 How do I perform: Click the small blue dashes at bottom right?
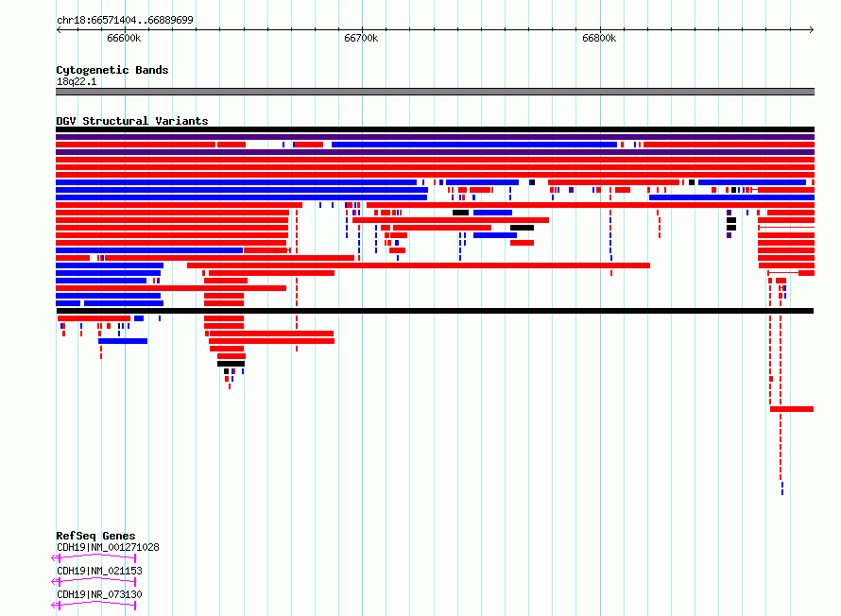click(x=782, y=488)
